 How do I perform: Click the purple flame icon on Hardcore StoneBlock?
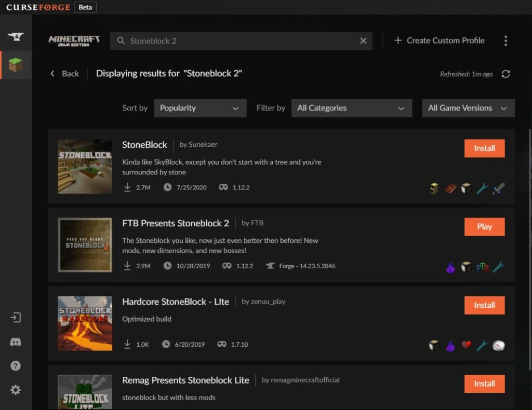[x=450, y=346]
